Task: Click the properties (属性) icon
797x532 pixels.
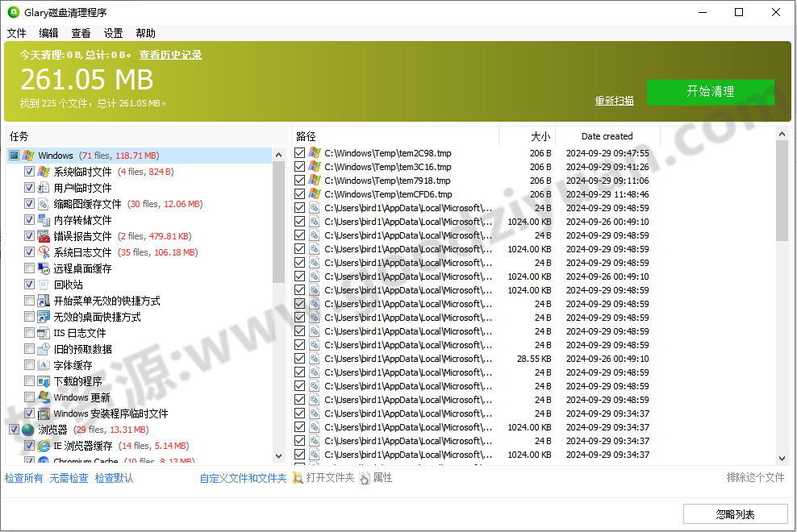Action: pos(365,477)
